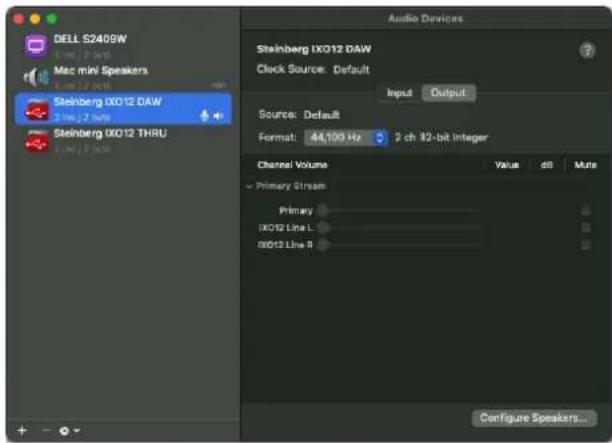Image resolution: width=612 pixels, height=443 pixels.
Task: Click the Steinberg IXO12 THRU USB icon
Action: [x=36, y=141]
